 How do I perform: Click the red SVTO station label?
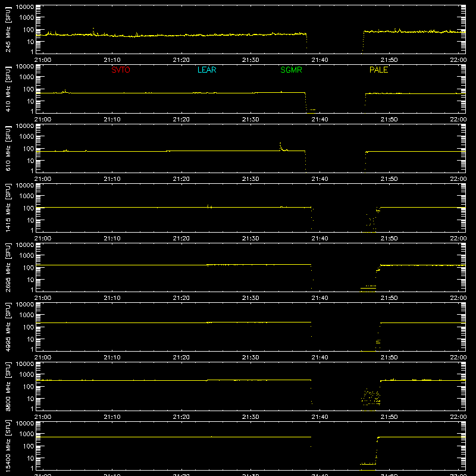(x=121, y=70)
